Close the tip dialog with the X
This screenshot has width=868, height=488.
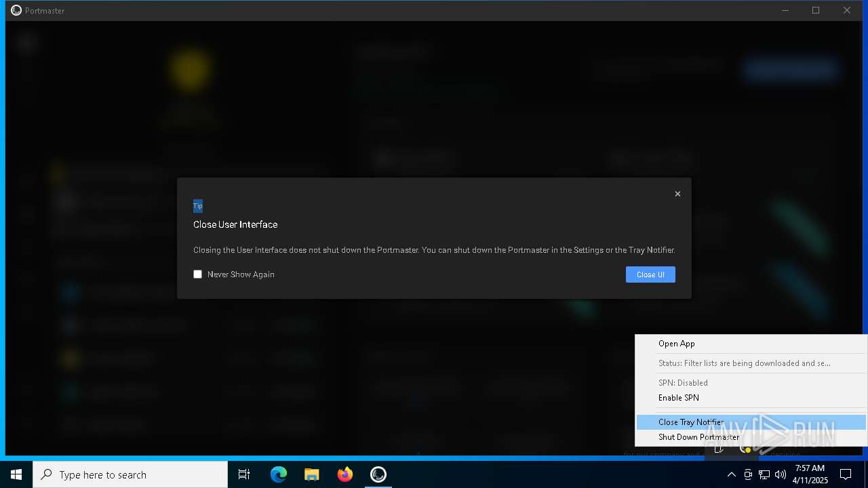pos(677,194)
